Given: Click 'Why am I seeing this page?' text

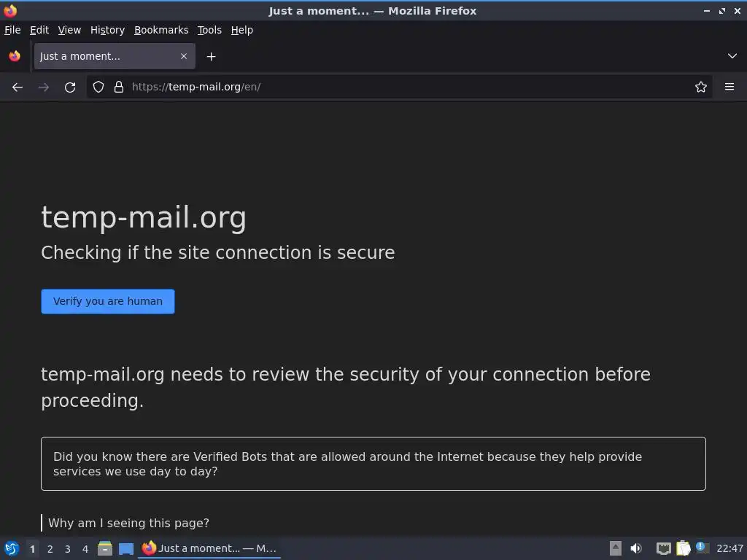Looking at the screenshot, I should [128, 523].
